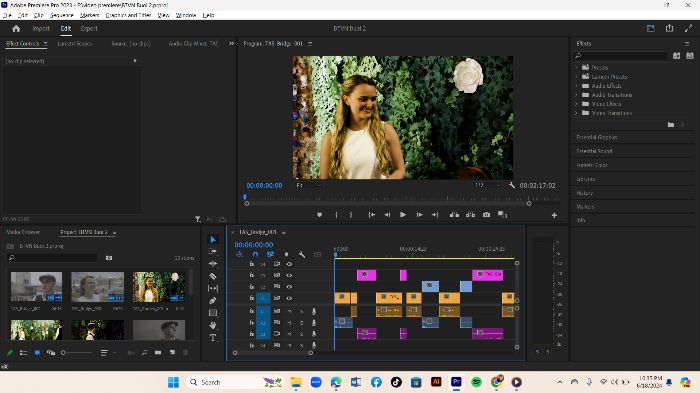Open the Lumetri Color panel
700x393 pixels.
[x=592, y=165]
